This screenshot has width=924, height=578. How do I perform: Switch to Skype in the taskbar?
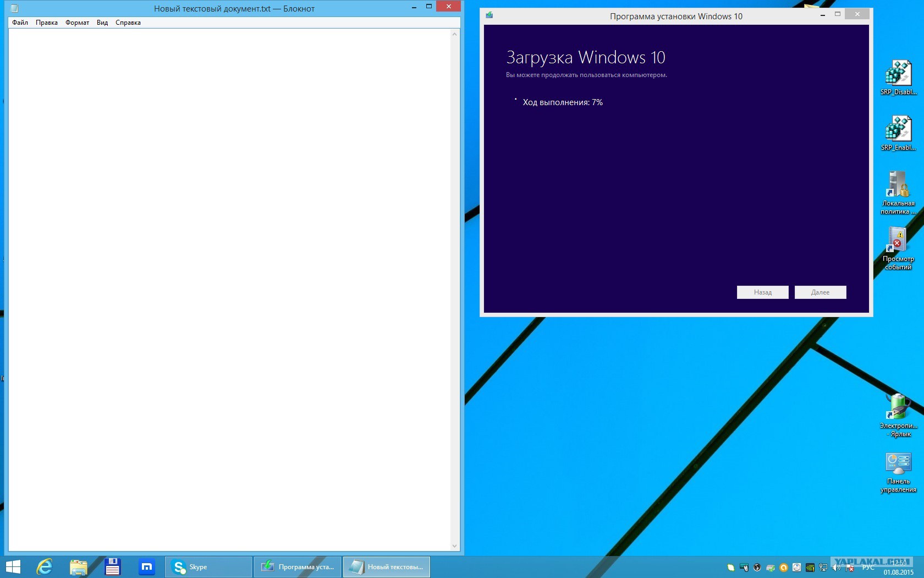tap(208, 567)
